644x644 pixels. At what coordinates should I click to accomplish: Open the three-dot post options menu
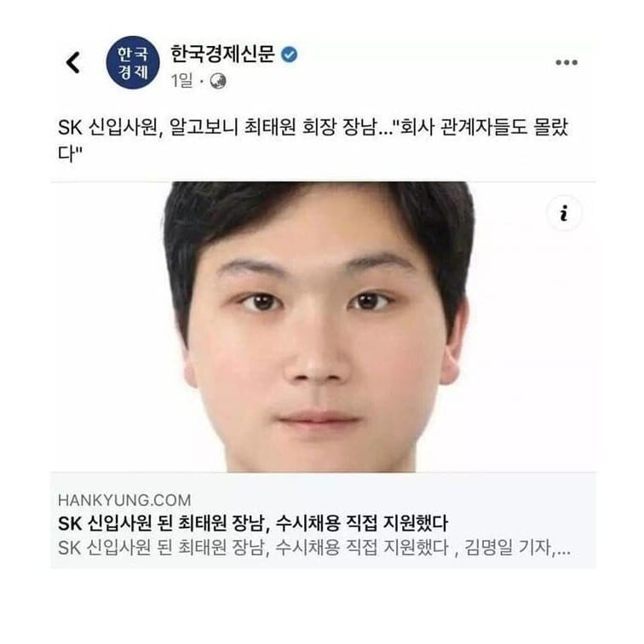pos(566,62)
